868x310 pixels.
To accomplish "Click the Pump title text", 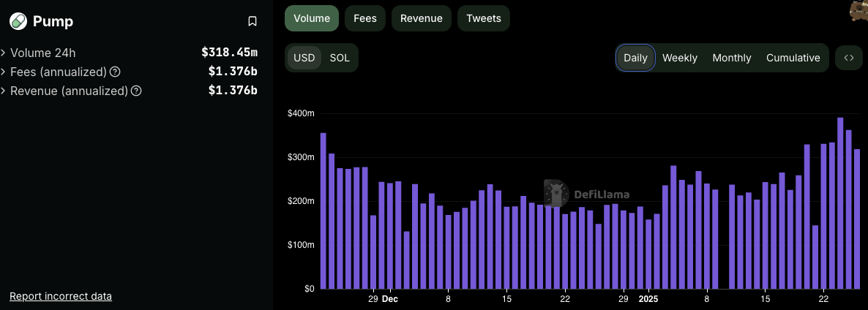I will coord(53,21).
